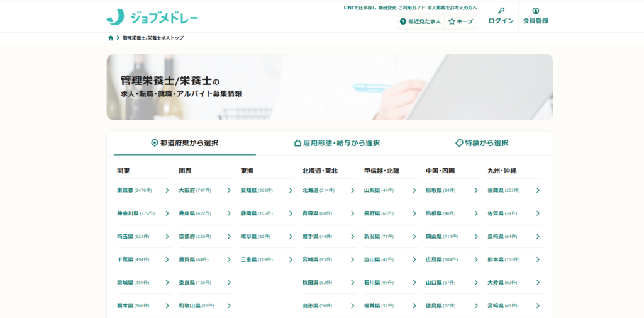Click the chevron beside 岡山県
Viewport: 644px width, 318px height.
[x=477, y=236]
